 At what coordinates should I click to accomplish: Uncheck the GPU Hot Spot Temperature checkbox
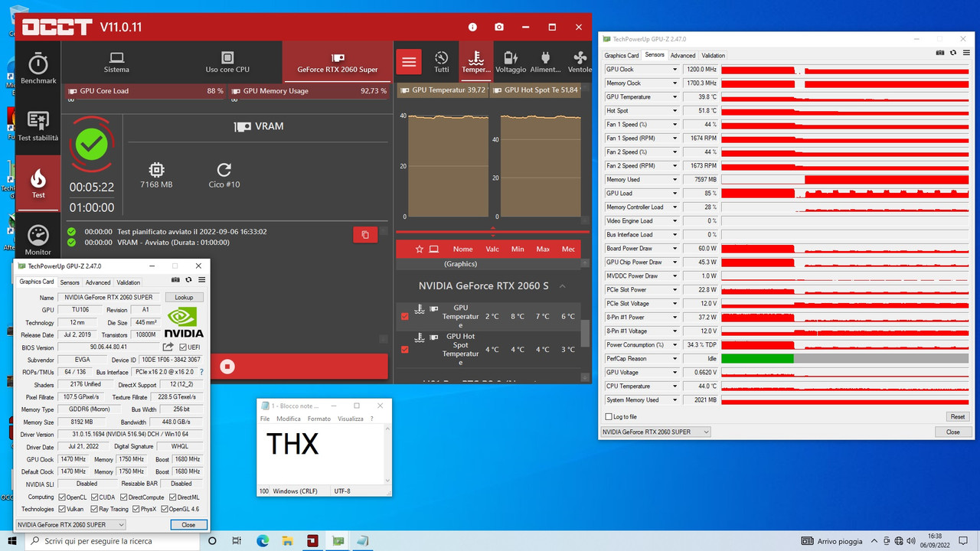(404, 349)
